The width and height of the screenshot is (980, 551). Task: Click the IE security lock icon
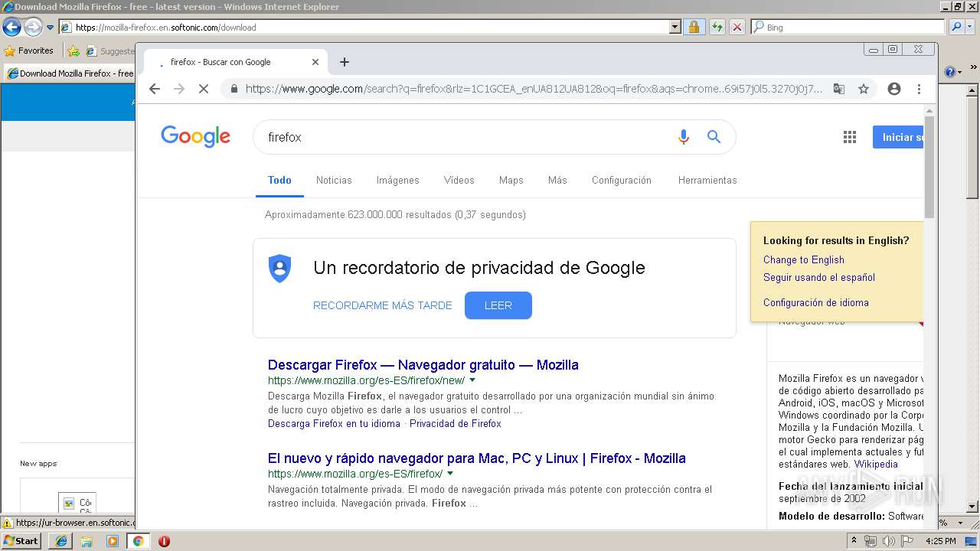[694, 28]
